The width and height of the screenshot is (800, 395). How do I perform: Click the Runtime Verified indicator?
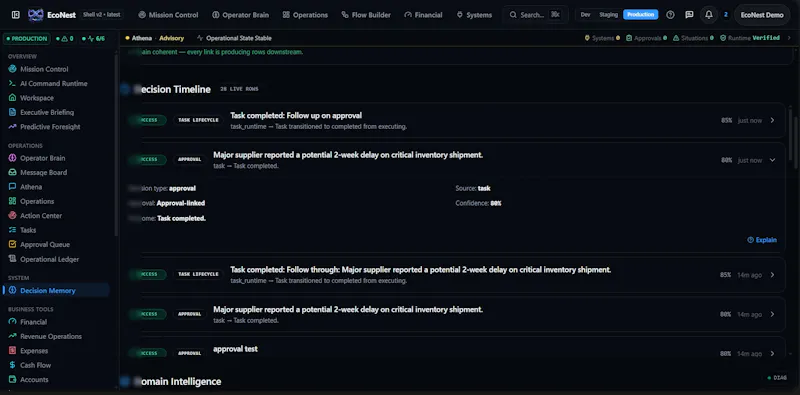(x=749, y=38)
